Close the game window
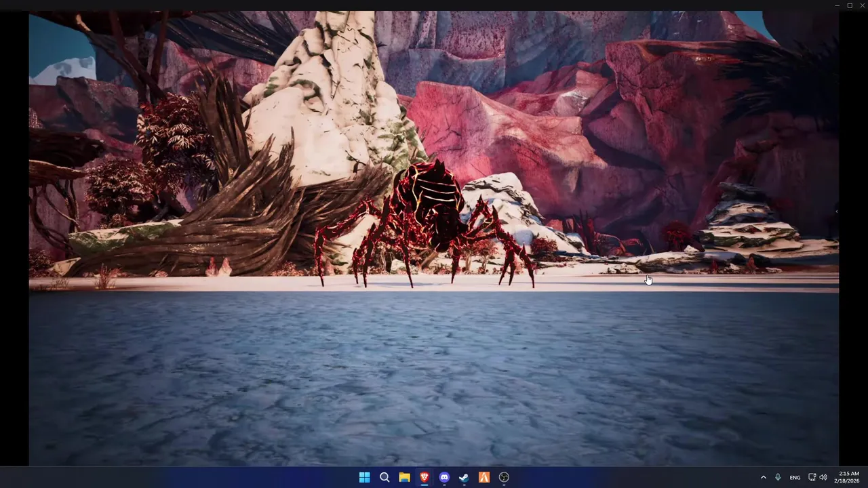This screenshot has height=488, width=868. point(862,5)
